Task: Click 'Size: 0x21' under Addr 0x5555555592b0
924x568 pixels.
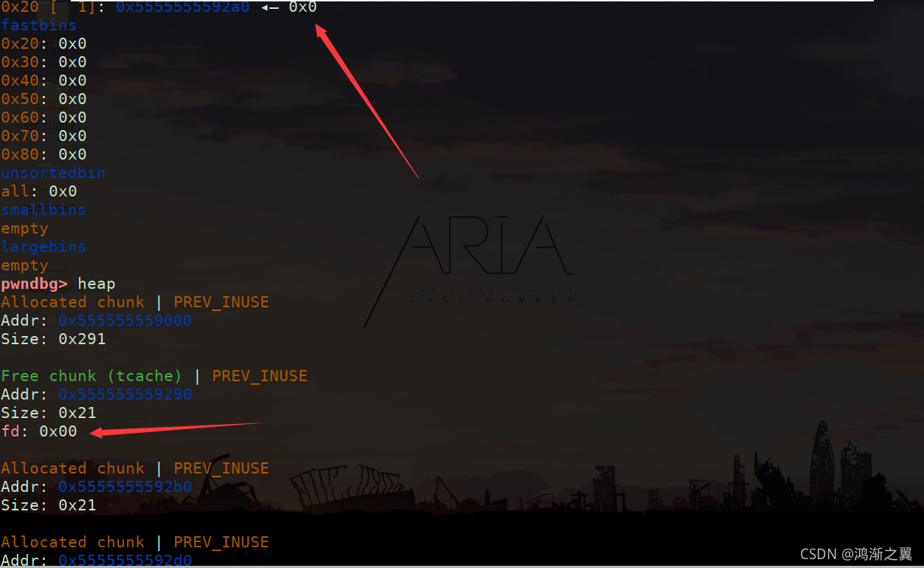Action: click(48, 505)
